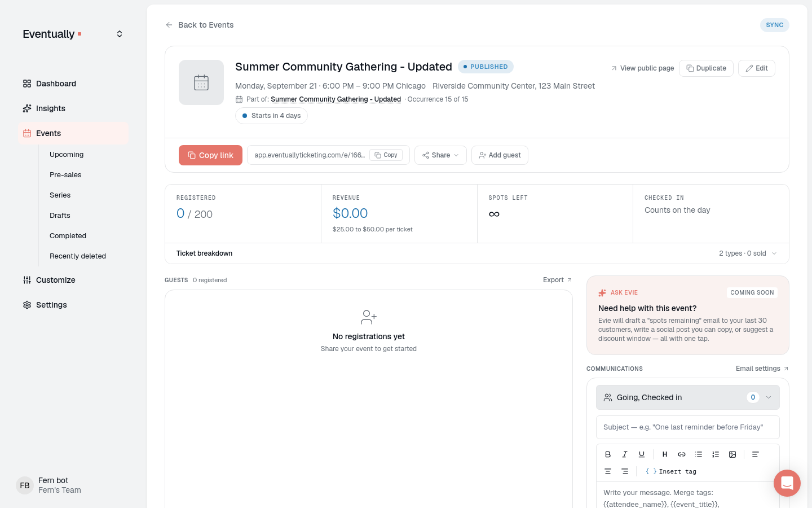Apply italic formatting in message editor
Viewport: 812px width, 508px height.
625,454
